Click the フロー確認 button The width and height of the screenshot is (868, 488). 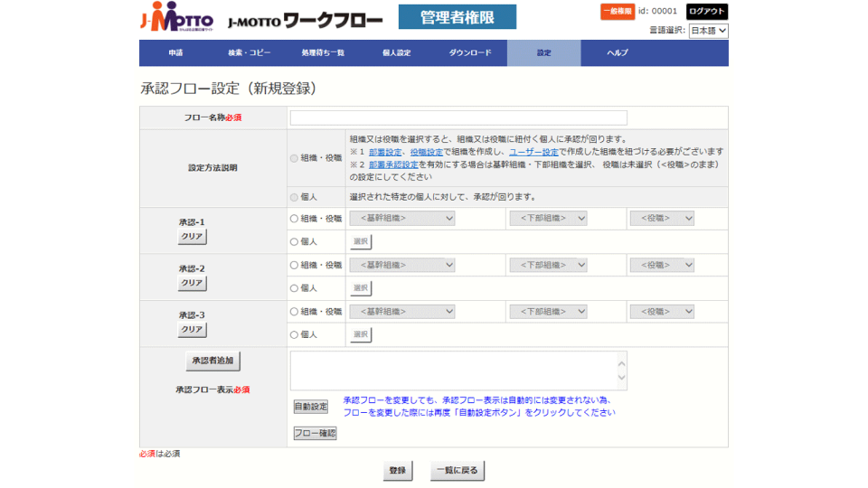315,433
